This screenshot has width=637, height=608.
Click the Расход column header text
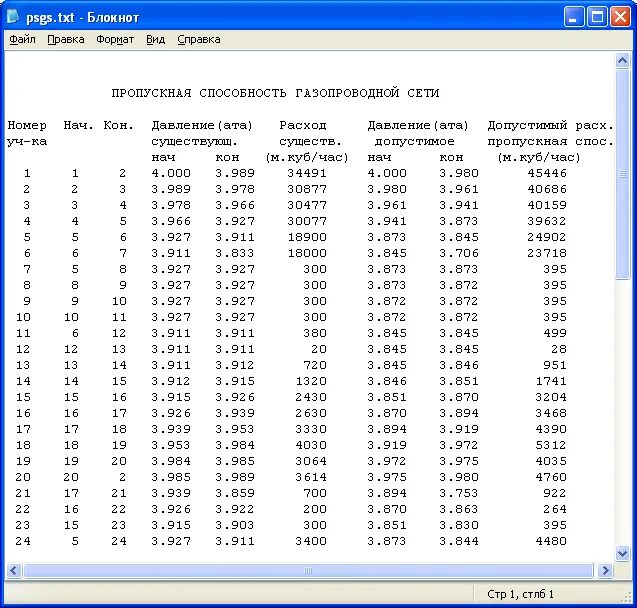[303, 125]
